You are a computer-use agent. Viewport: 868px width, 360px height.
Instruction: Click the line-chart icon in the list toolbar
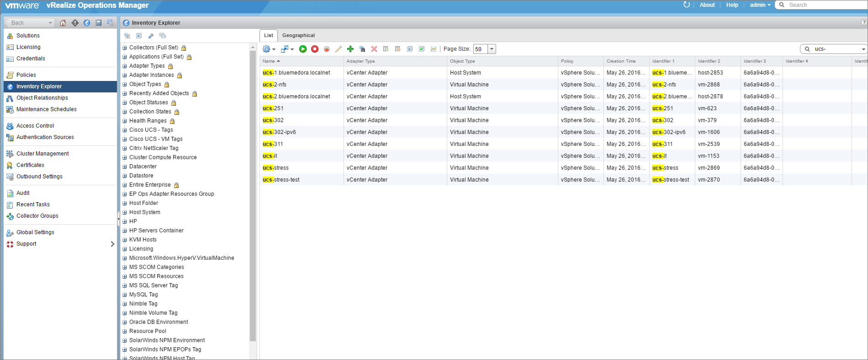(434, 49)
